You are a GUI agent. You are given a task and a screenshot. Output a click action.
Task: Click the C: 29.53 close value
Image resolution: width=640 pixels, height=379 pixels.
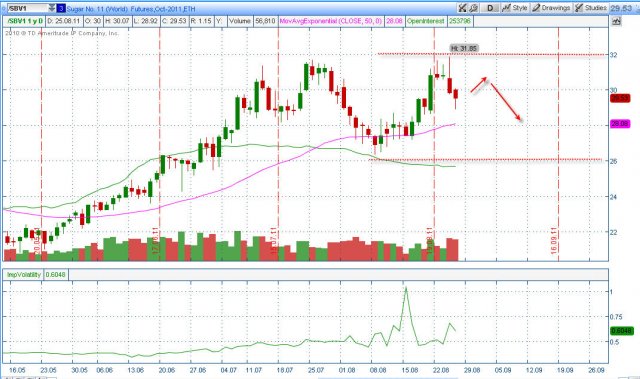[174, 21]
